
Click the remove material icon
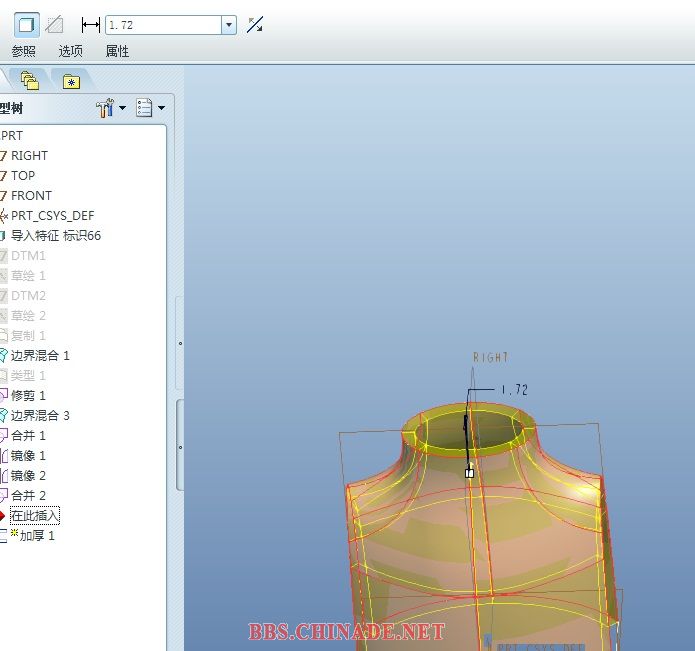coord(55,24)
